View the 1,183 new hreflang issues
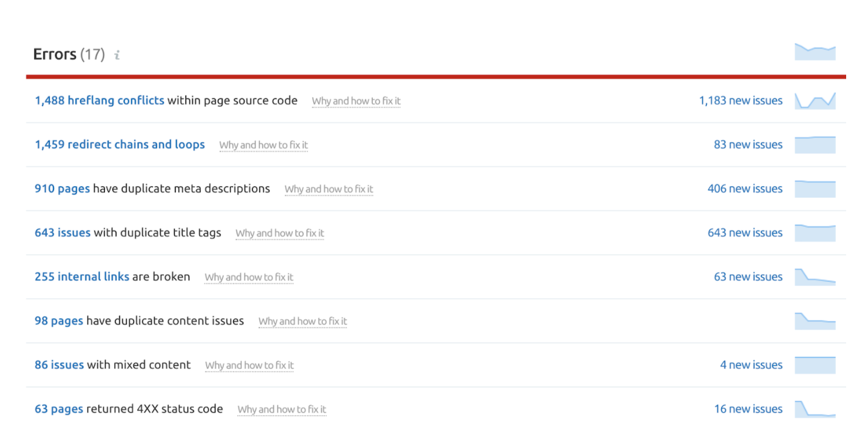 click(740, 100)
